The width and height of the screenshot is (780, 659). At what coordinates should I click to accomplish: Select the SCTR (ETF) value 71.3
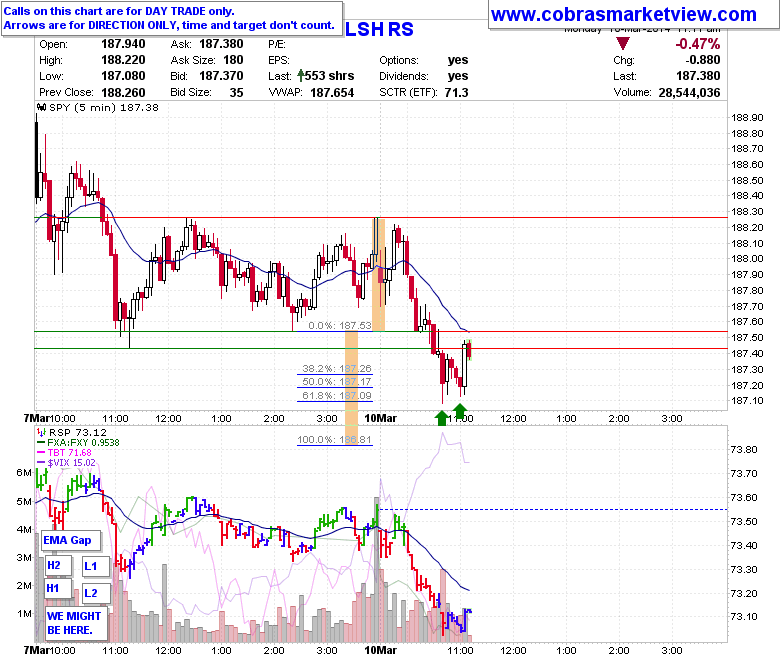456,93
